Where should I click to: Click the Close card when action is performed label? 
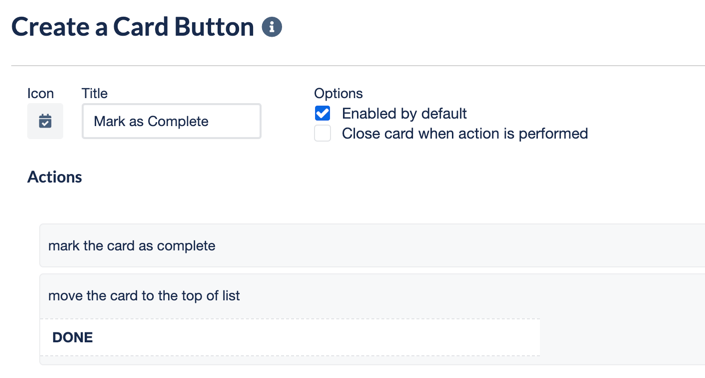pos(465,133)
